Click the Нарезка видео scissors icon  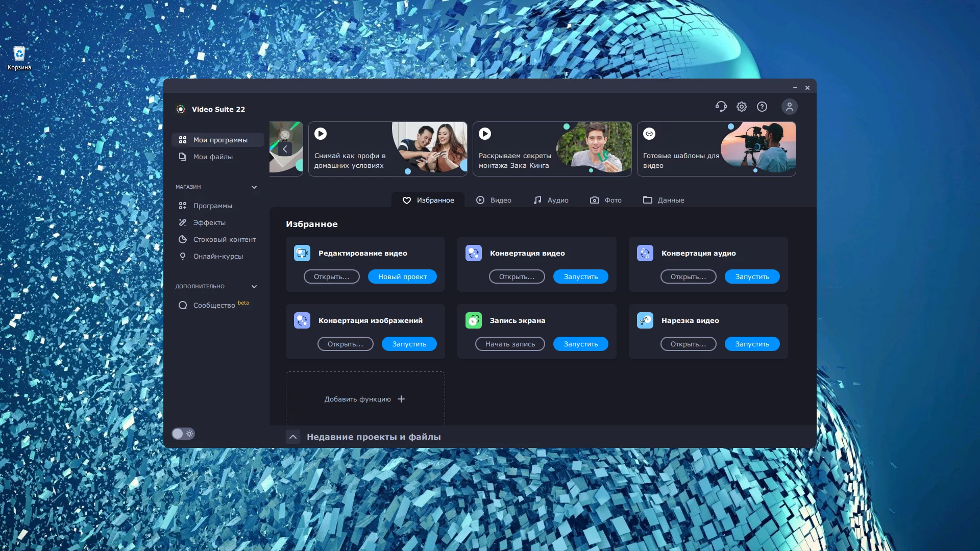click(645, 320)
